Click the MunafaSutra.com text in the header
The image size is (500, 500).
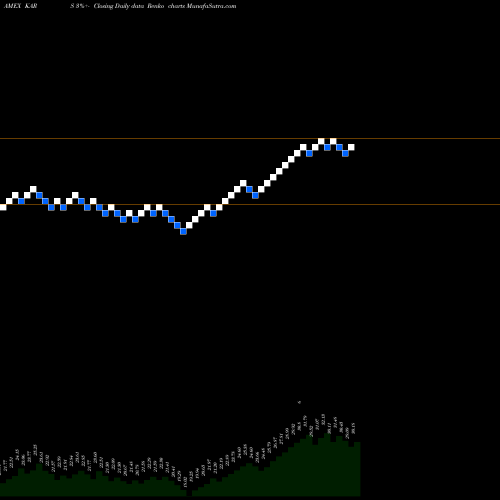211,6
